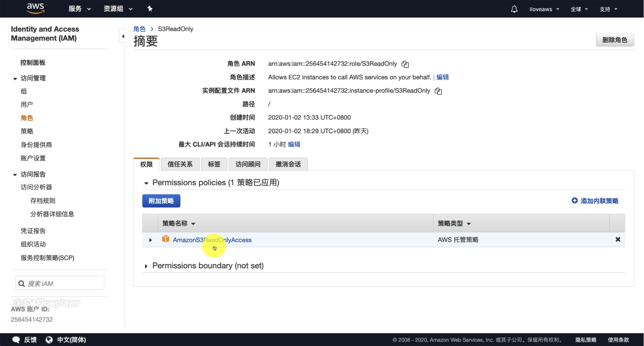Switch to the 访问顾问 tab

[248, 164]
